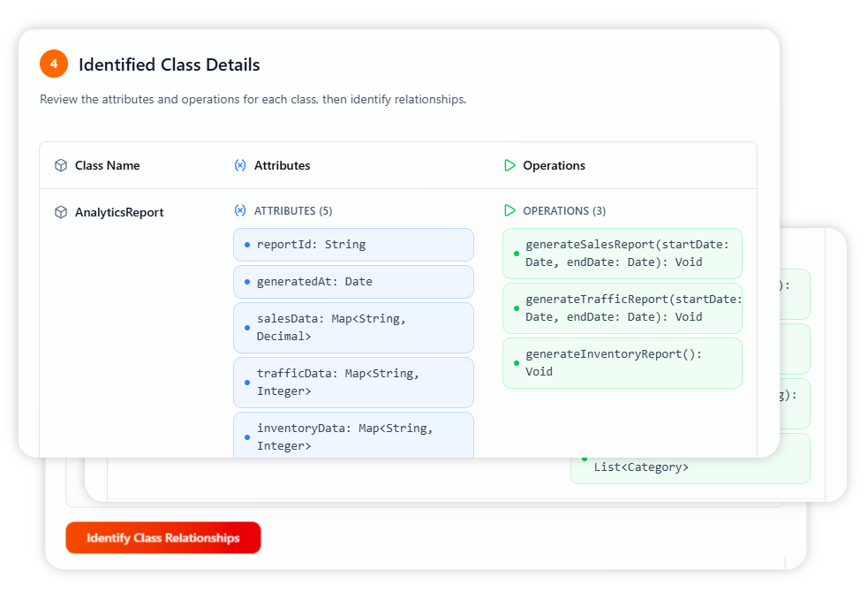
Task: Select the generateTrafficReport operation
Action: point(623,308)
